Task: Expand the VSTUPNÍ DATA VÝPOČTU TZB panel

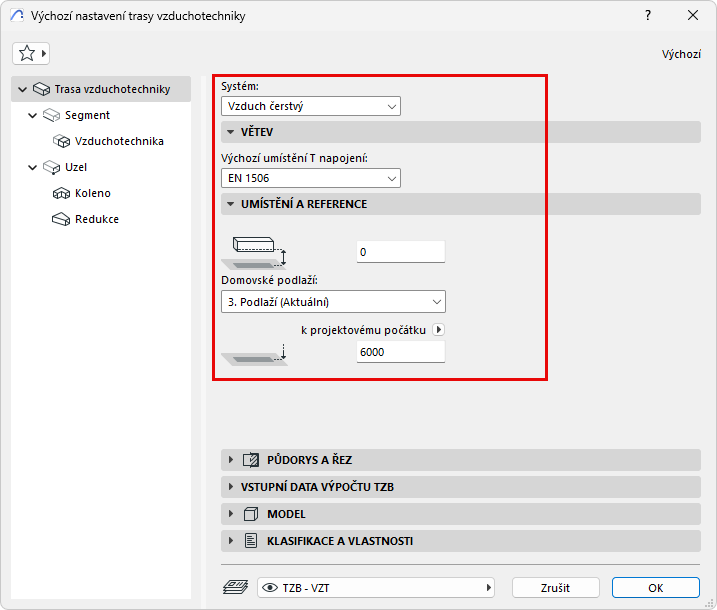Action: (x=231, y=487)
